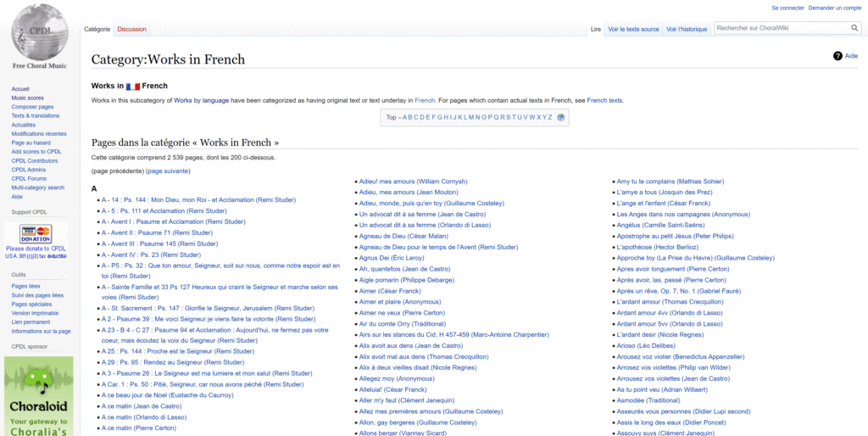Open Voir le texte source tab
The width and height of the screenshot is (868, 436).
coord(633,30)
